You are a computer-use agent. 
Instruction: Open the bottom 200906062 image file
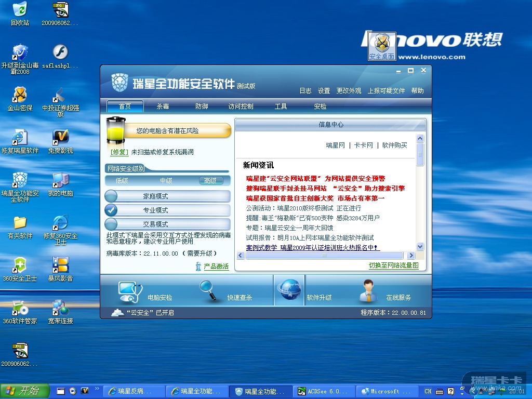click(x=20, y=354)
